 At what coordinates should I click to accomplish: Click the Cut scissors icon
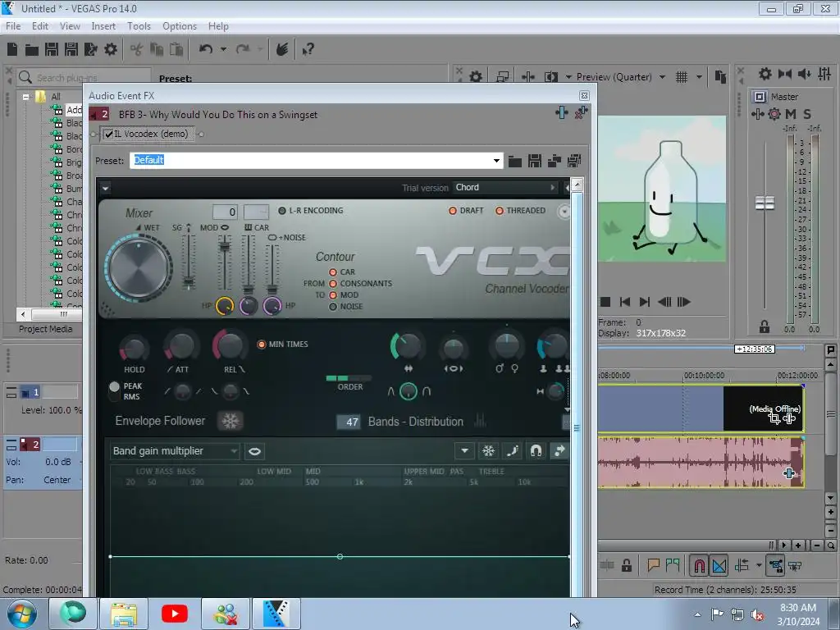click(x=137, y=50)
